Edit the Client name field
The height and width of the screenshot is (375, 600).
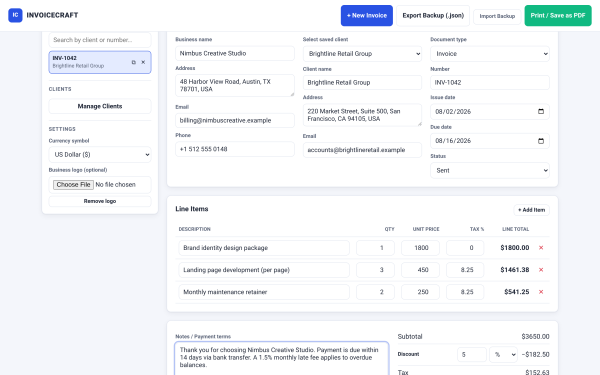point(362,83)
